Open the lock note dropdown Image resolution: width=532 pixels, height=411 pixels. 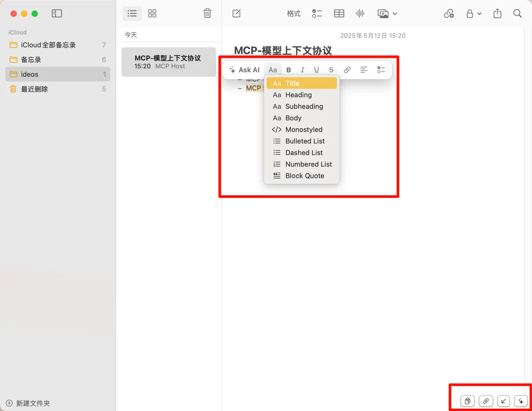pos(474,14)
